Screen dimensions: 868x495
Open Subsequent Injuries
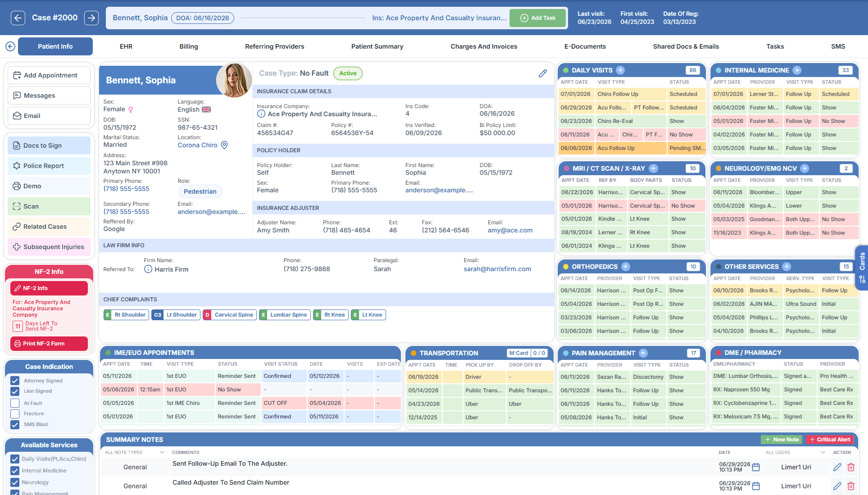(x=49, y=247)
